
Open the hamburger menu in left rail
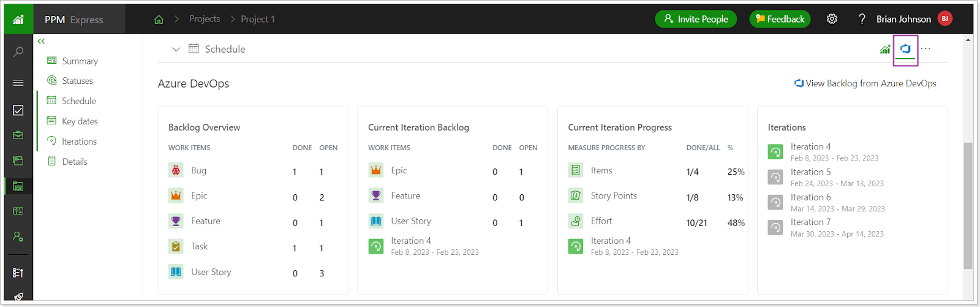(x=18, y=83)
